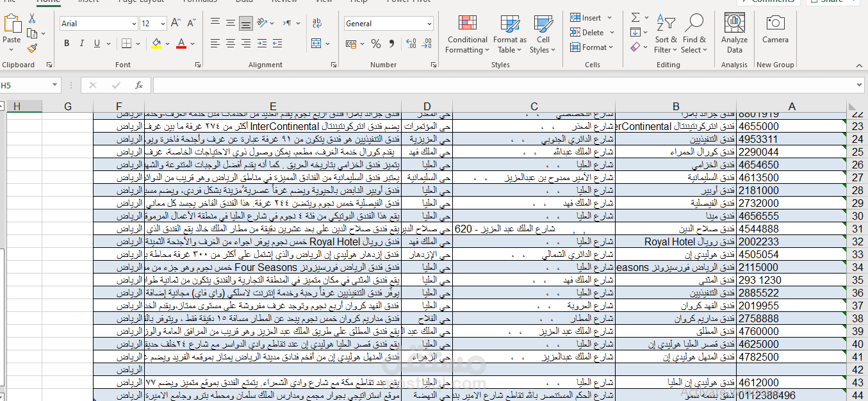Open Delete cells button
This screenshot has width=868, height=401.
coord(592,32)
